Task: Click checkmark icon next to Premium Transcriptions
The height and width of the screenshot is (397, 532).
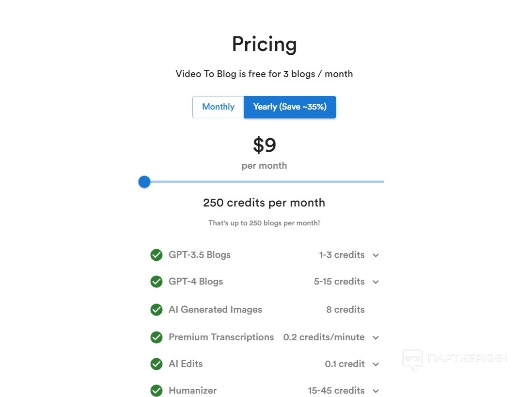Action: pos(156,337)
